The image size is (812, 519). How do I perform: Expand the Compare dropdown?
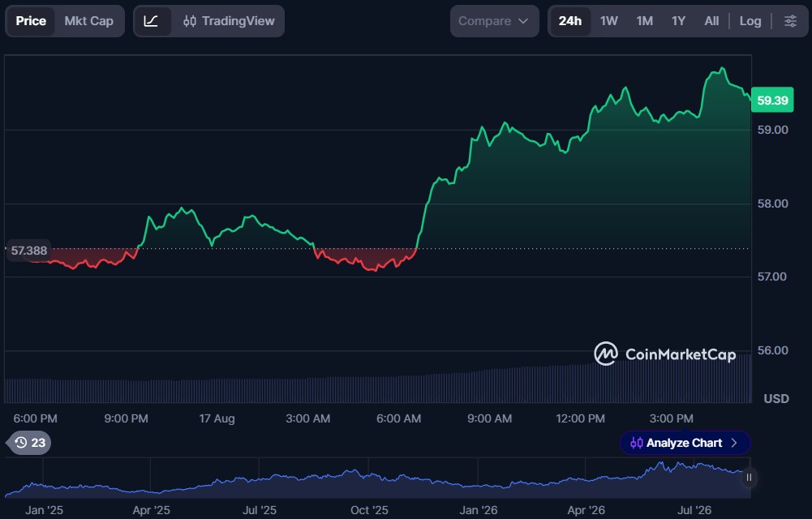[493, 21]
